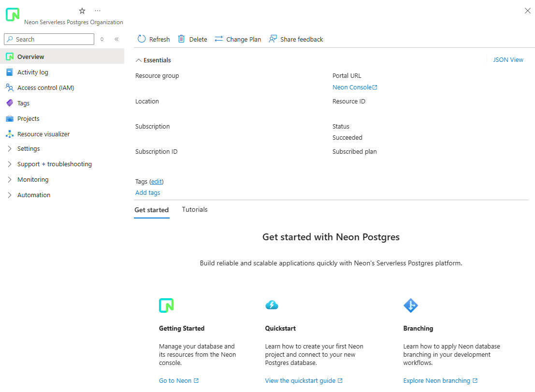535x392 pixels.
Task: Open the Neon Console portal link
Action: pos(352,87)
